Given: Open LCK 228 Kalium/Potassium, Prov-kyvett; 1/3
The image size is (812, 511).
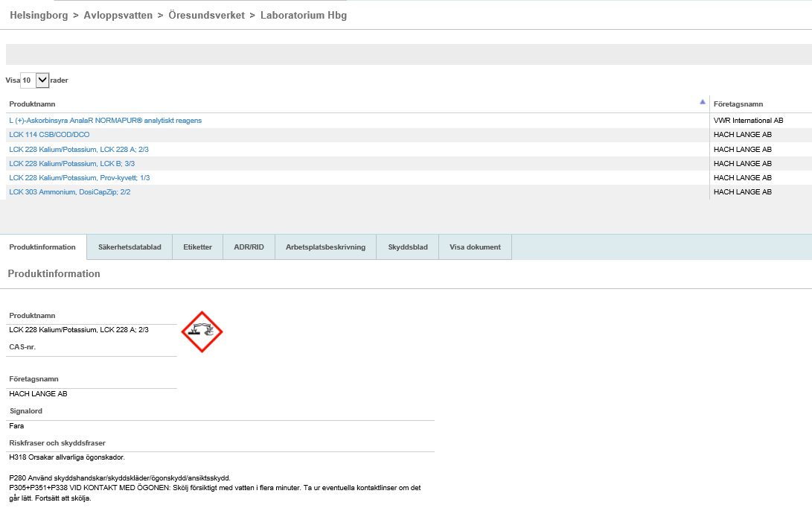Looking at the screenshot, I should coord(79,178).
